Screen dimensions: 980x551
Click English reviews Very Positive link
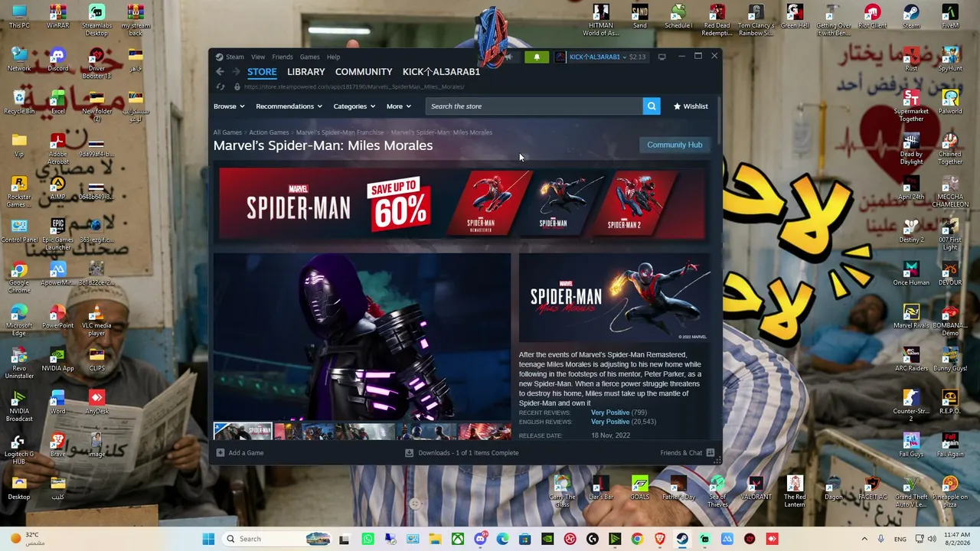pyautogui.click(x=610, y=422)
